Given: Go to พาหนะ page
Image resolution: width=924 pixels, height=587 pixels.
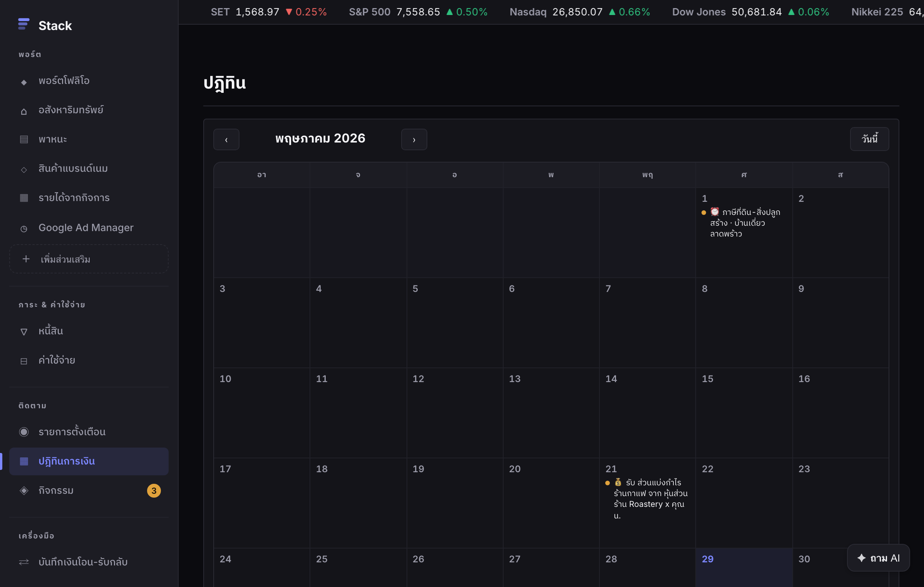Looking at the screenshot, I should click(x=89, y=139).
